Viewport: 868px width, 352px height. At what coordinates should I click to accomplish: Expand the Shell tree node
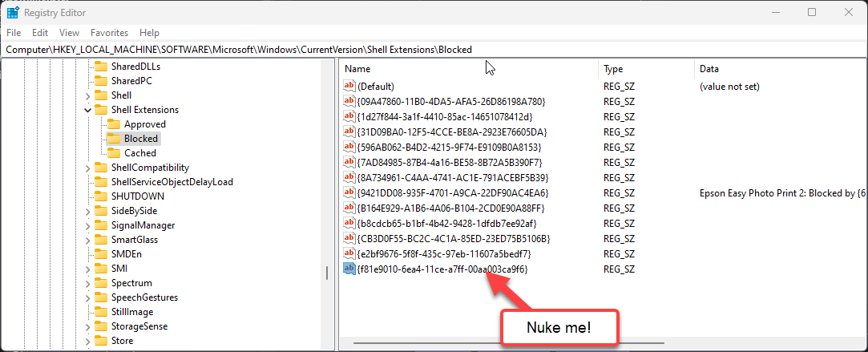point(87,95)
